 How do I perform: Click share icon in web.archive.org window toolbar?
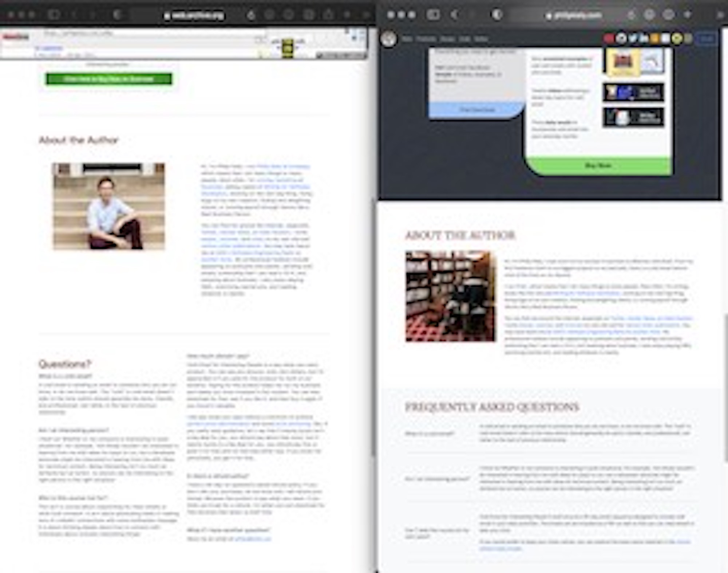328,15
